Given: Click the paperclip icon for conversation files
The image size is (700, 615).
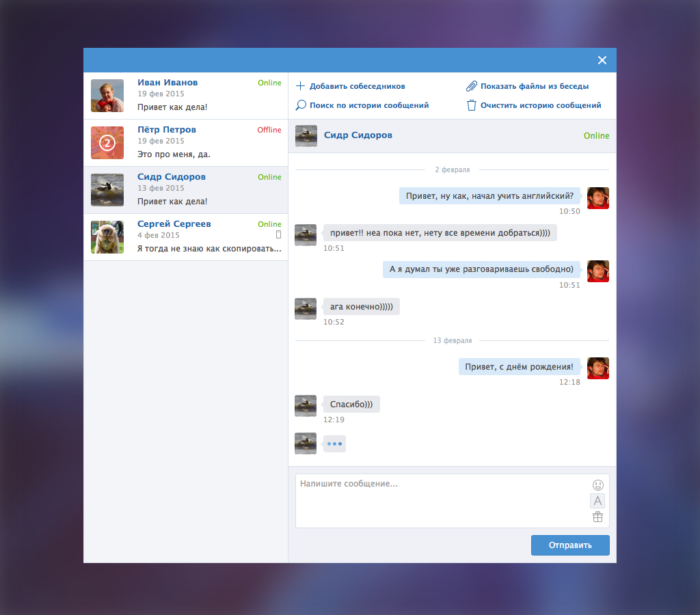Looking at the screenshot, I should pyautogui.click(x=472, y=86).
